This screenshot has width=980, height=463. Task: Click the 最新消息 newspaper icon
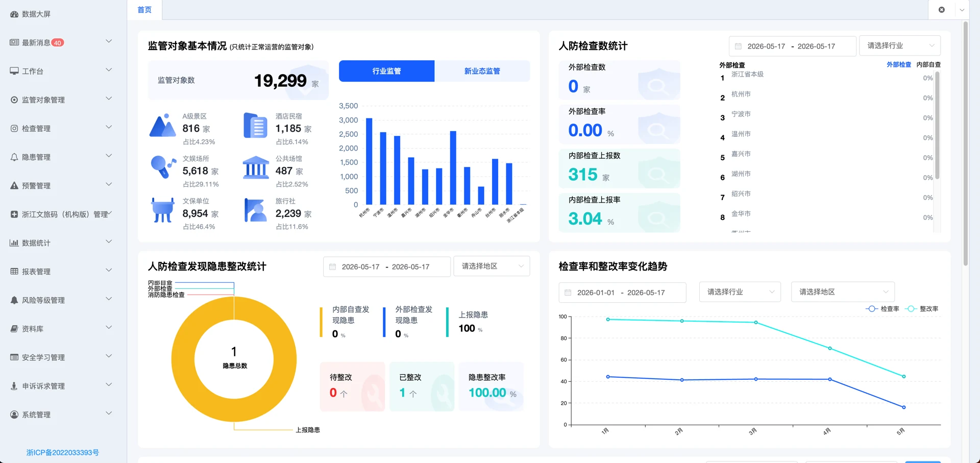tap(14, 42)
